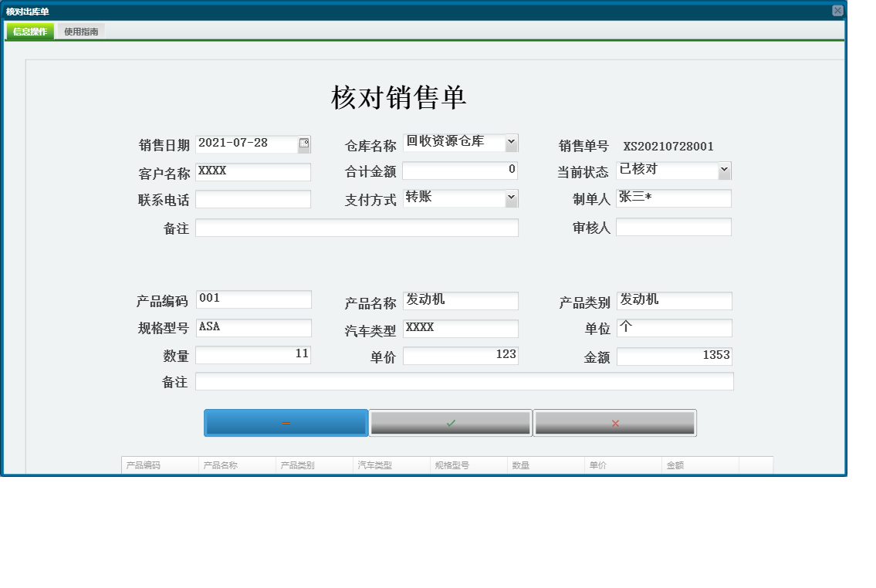Screen dimensions: 876x588
Task: Expand the 当前状态 status dropdown
Action: pos(725,170)
